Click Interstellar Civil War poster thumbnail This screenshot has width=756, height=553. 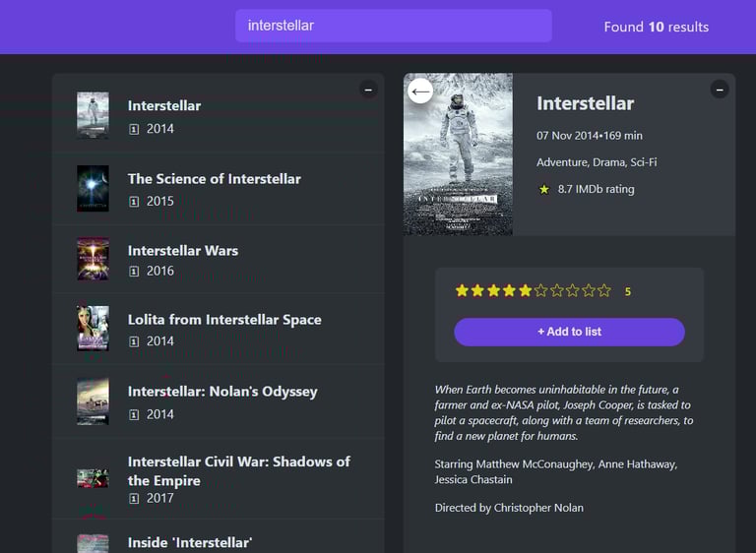[93, 478]
